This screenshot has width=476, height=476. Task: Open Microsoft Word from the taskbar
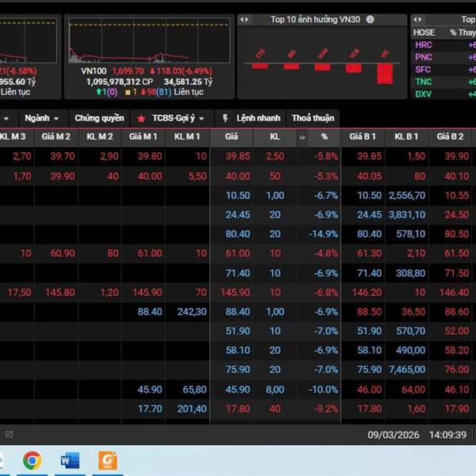click(70, 460)
